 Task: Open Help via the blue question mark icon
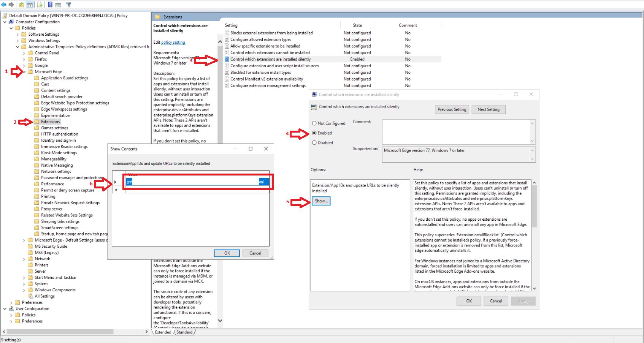[x=50, y=5]
